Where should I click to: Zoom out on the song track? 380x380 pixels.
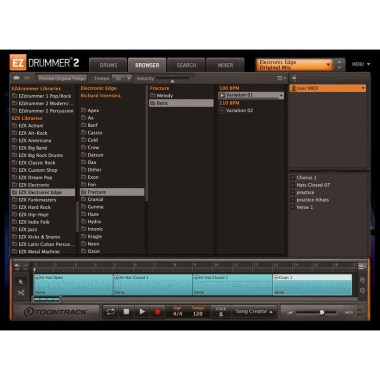coord(362,291)
